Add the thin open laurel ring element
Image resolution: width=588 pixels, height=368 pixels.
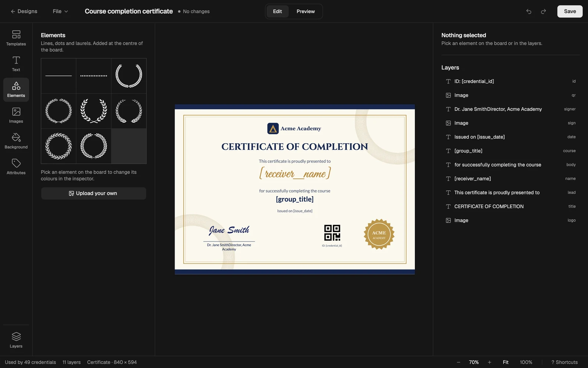[x=129, y=111]
